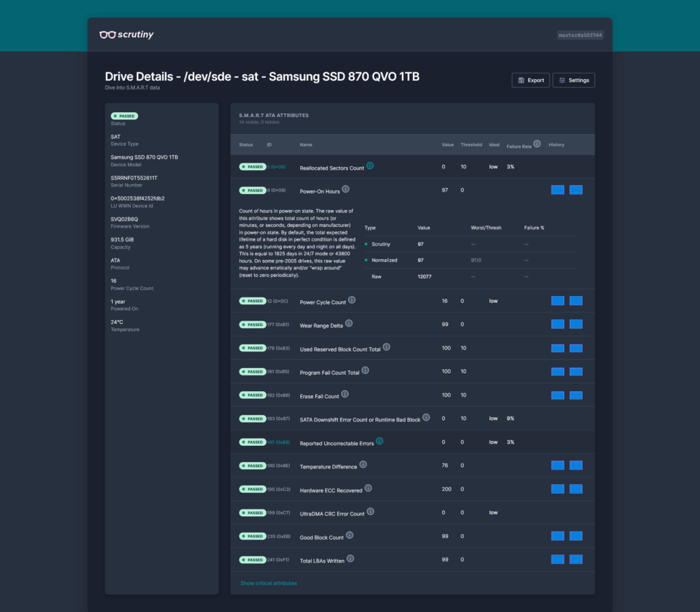
Task: Click the 9% failure rate value
Action: tap(510, 418)
